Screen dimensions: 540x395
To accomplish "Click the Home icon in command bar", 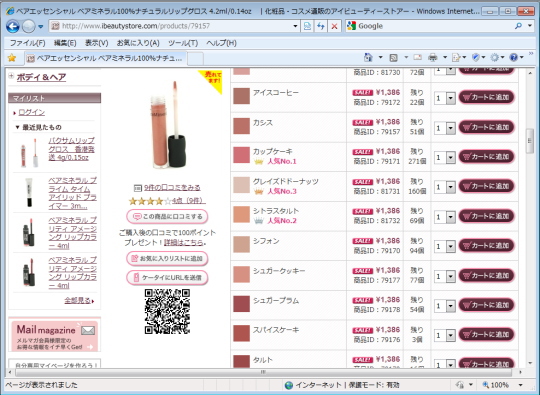I will [368, 58].
